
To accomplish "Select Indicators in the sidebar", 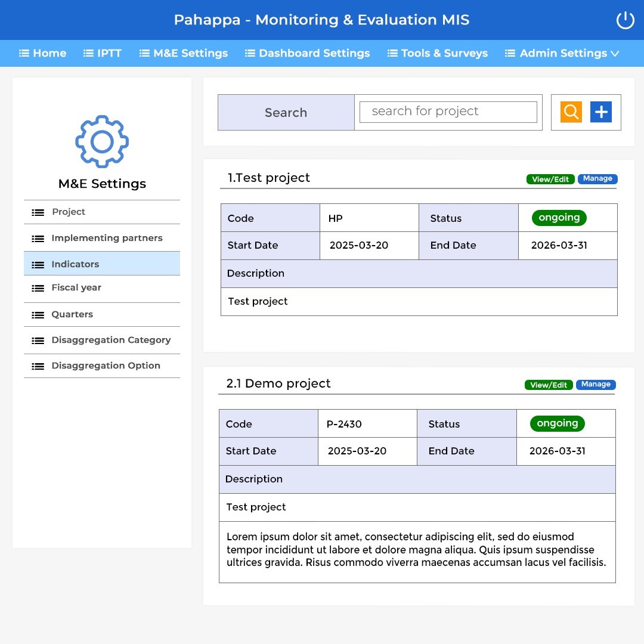I will pos(102,264).
